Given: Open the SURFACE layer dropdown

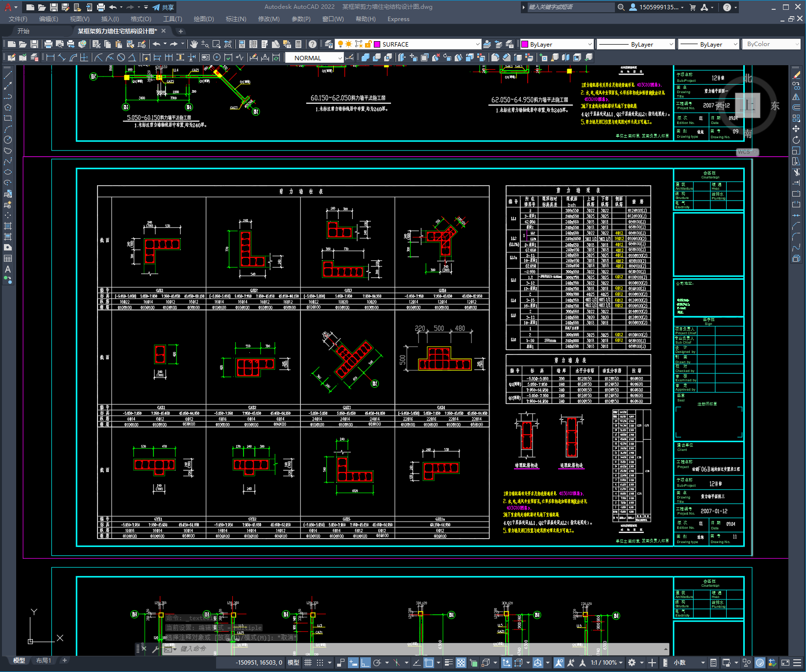Looking at the screenshot, I should pyautogui.click(x=427, y=44).
